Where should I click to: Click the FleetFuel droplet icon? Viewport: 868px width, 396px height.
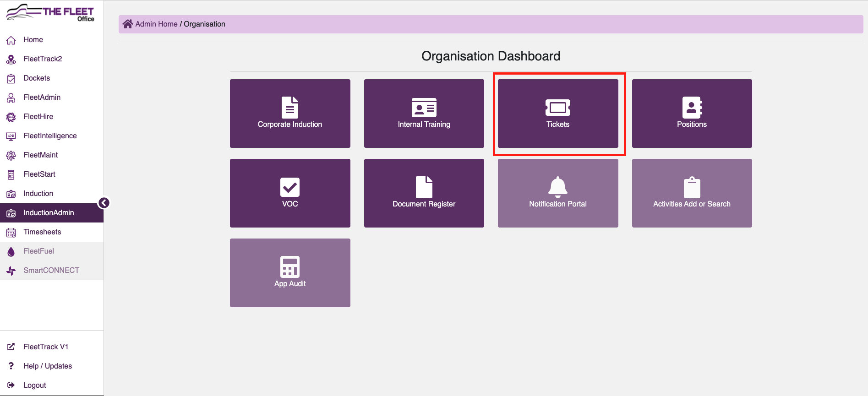point(11,252)
